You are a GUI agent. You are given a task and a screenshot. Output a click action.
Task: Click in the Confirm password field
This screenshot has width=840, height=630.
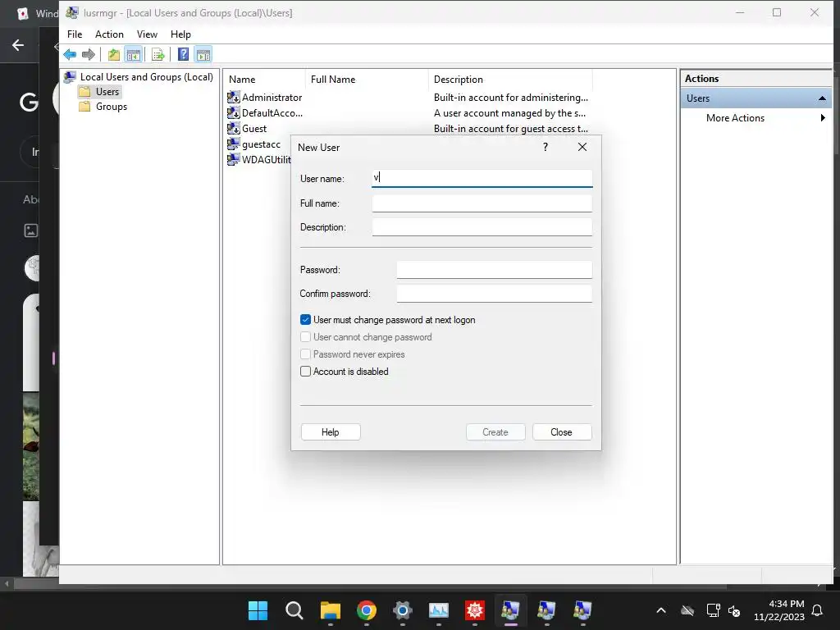click(x=495, y=294)
